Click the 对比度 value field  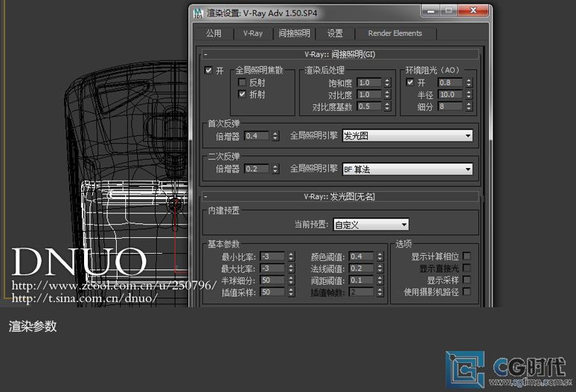pos(370,94)
